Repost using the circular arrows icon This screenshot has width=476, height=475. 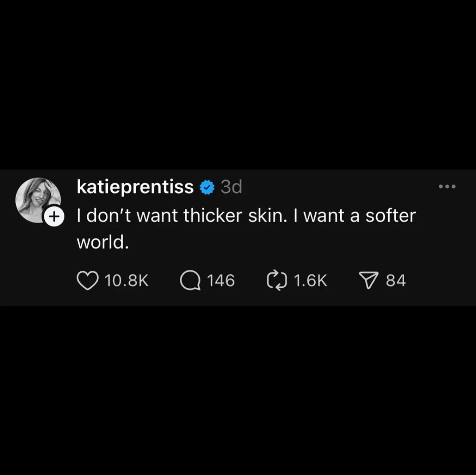pos(276,281)
